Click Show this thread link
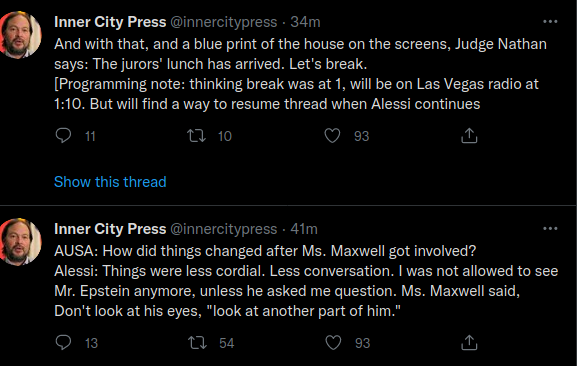The image size is (577, 366). coord(110,182)
